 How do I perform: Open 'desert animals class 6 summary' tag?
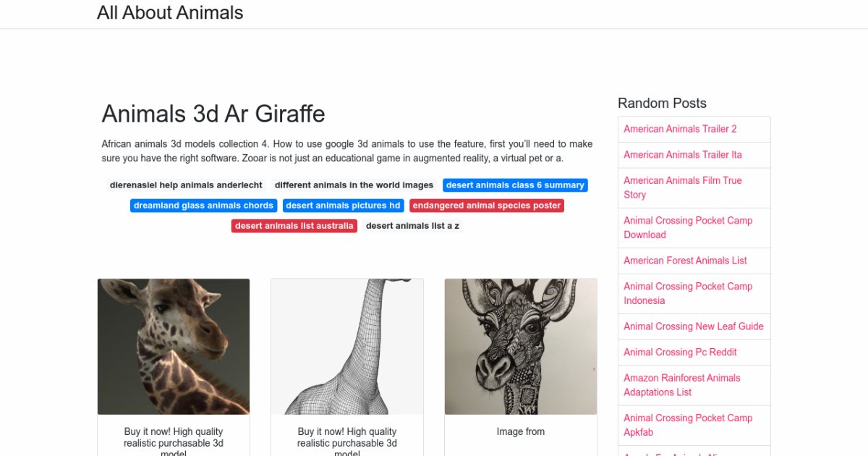click(x=515, y=185)
